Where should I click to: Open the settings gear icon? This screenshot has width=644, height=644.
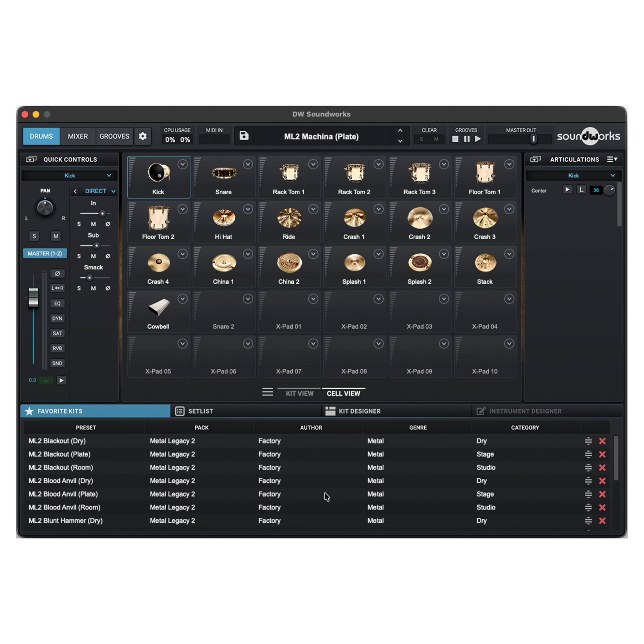(142, 136)
